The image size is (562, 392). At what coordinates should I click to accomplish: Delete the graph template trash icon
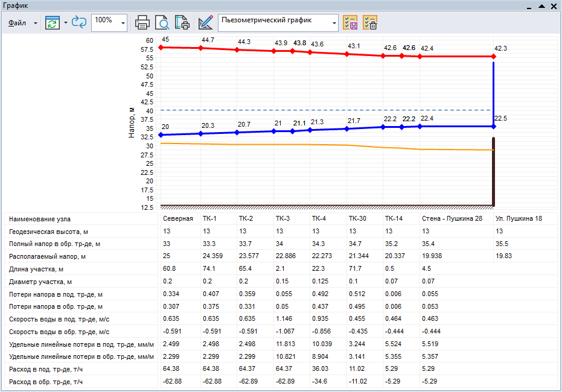point(370,24)
